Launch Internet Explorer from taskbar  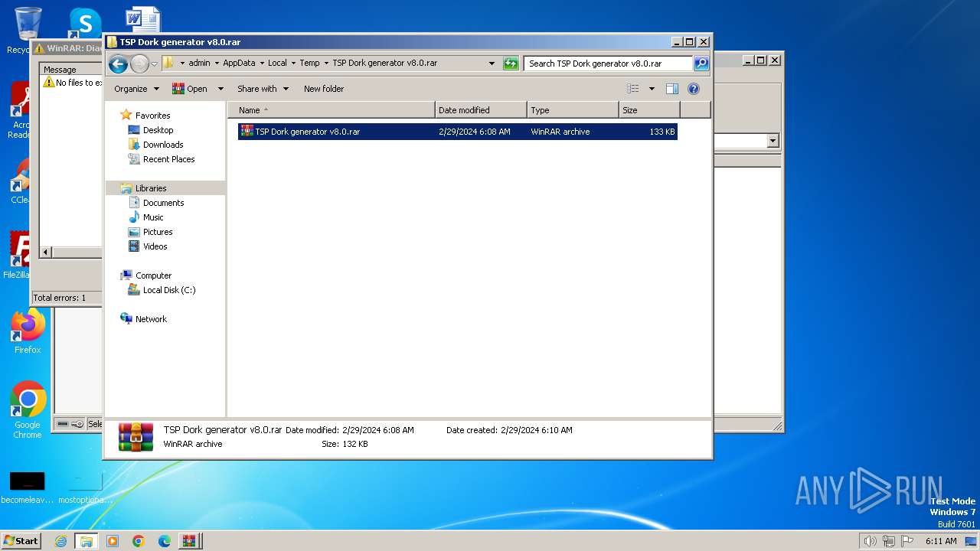pos(60,541)
